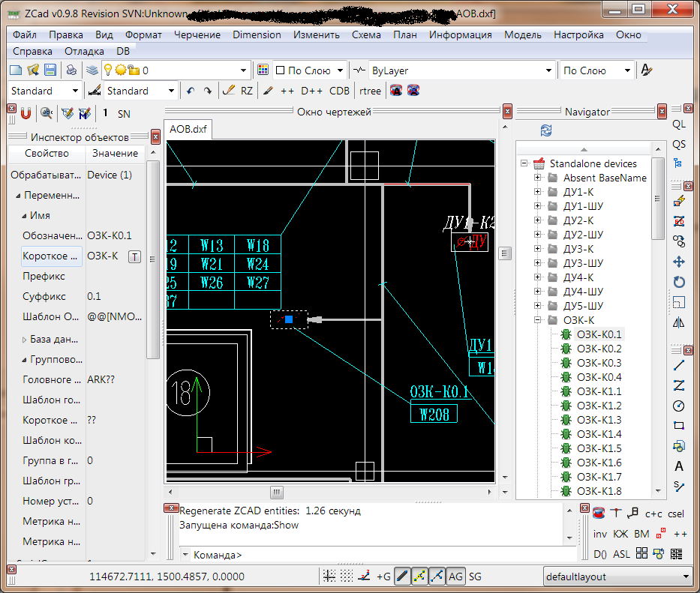This screenshot has height=593, width=700.
Task: Select the AOB.dxf drawing tab
Action: click(188, 130)
